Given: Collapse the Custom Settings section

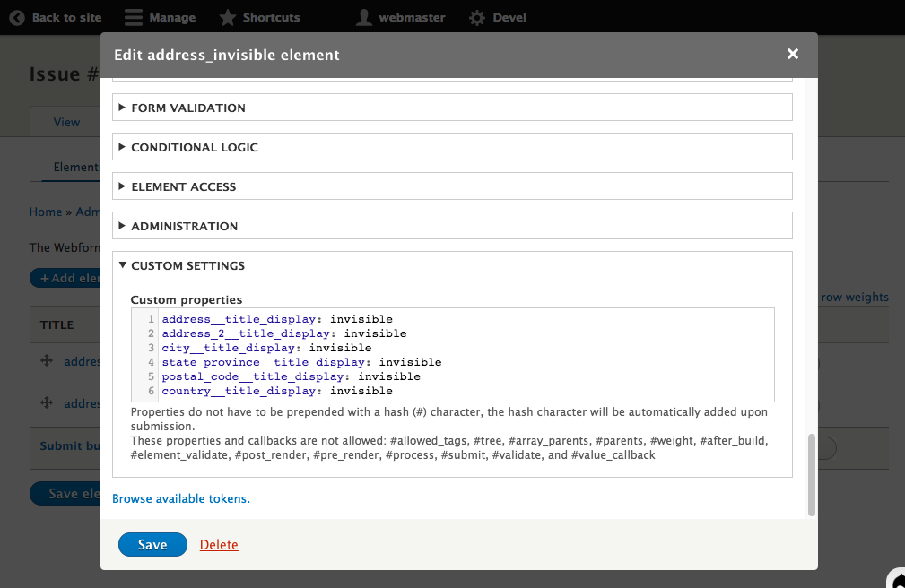Looking at the screenshot, I should tap(187, 265).
